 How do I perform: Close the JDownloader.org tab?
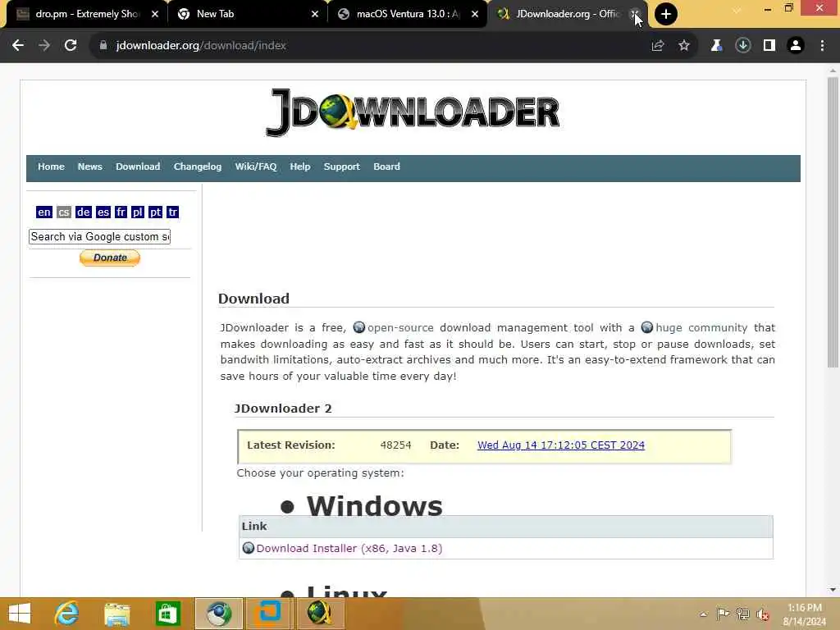tap(634, 14)
